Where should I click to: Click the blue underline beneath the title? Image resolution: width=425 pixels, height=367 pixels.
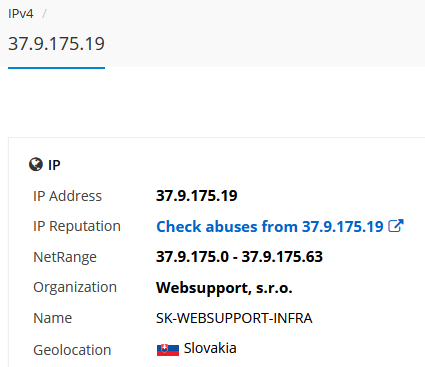56,68
